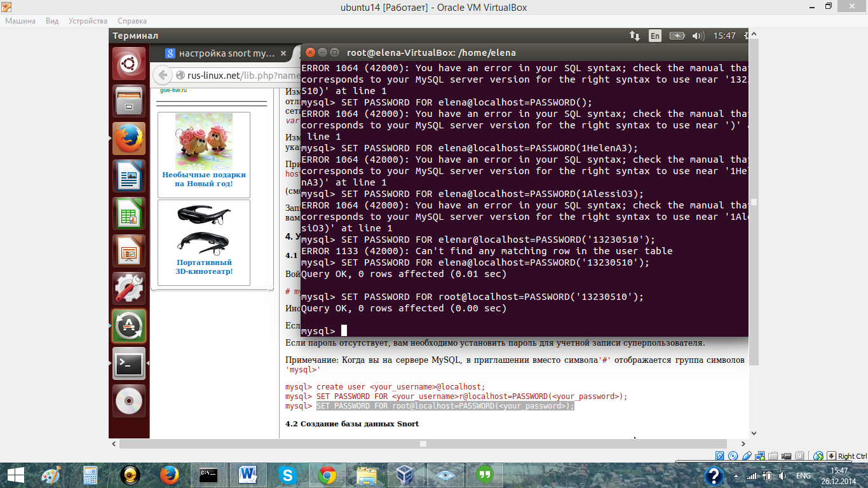Switch ENG input language in tray

[804, 475]
